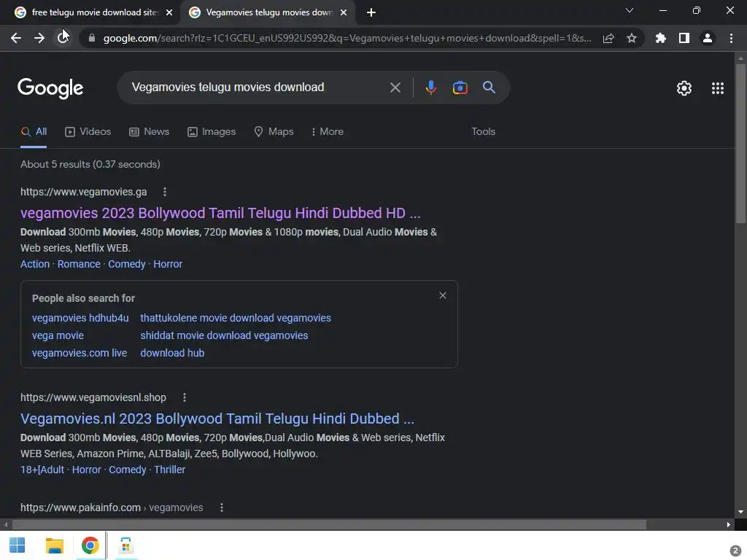Submit search with magnifier icon
This screenshot has height=560, width=747.
click(489, 87)
